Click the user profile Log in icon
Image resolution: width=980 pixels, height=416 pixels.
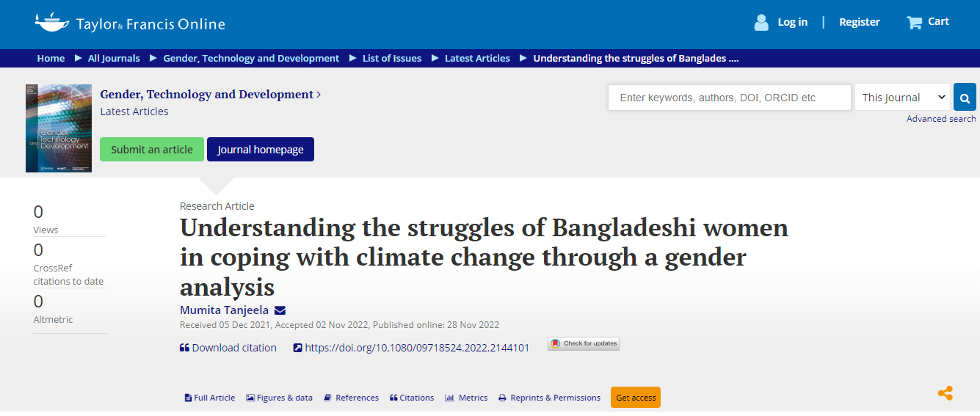click(x=761, y=22)
